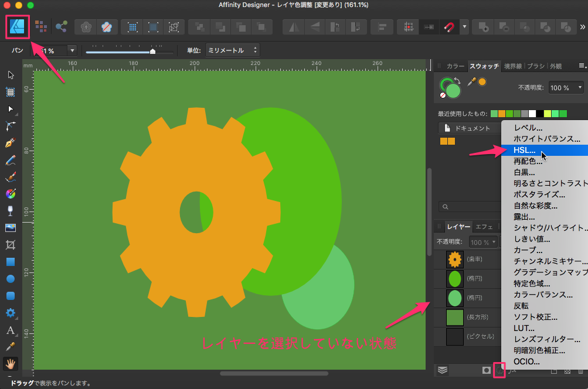Select the Artistic Text tool
Screen dimensions: 588x389
[10, 330]
